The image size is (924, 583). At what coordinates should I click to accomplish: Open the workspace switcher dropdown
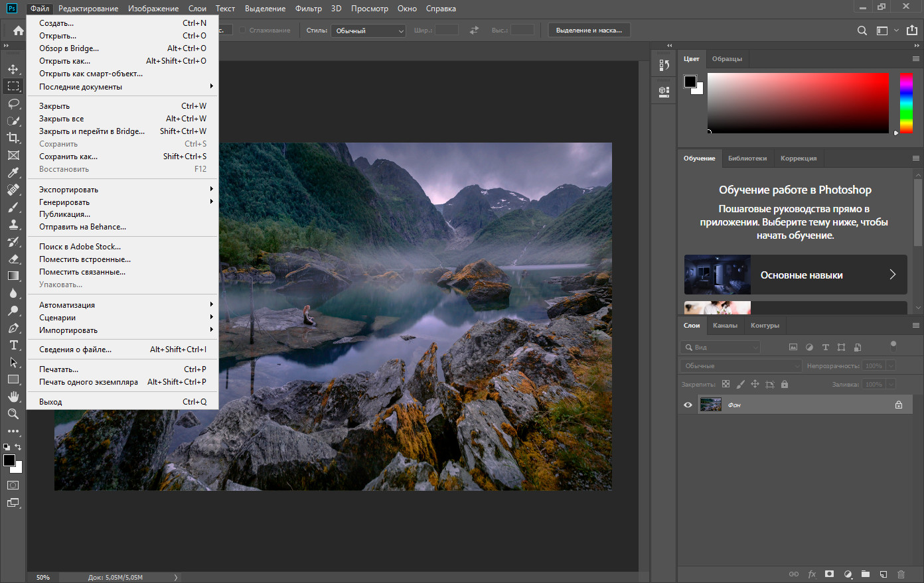click(x=886, y=31)
